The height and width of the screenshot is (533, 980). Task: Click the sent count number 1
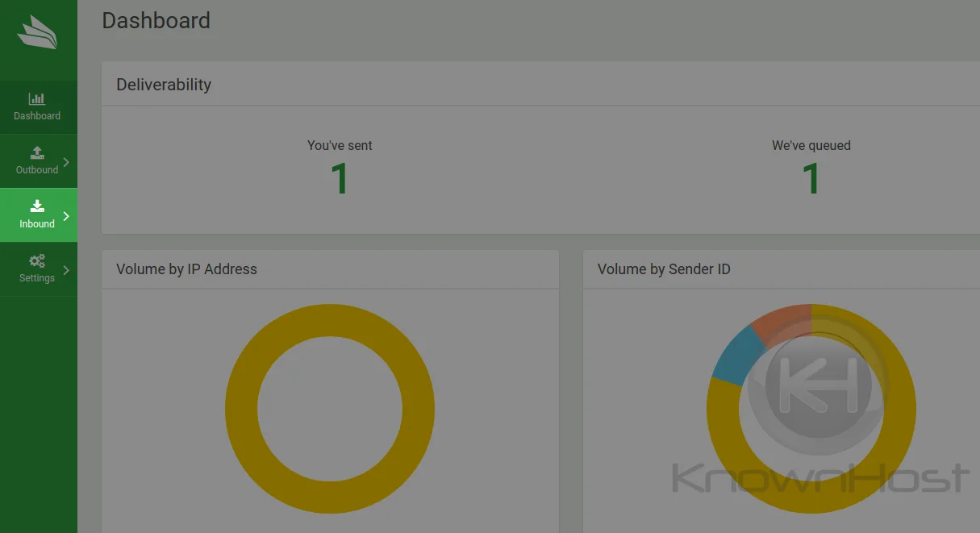pos(340,179)
